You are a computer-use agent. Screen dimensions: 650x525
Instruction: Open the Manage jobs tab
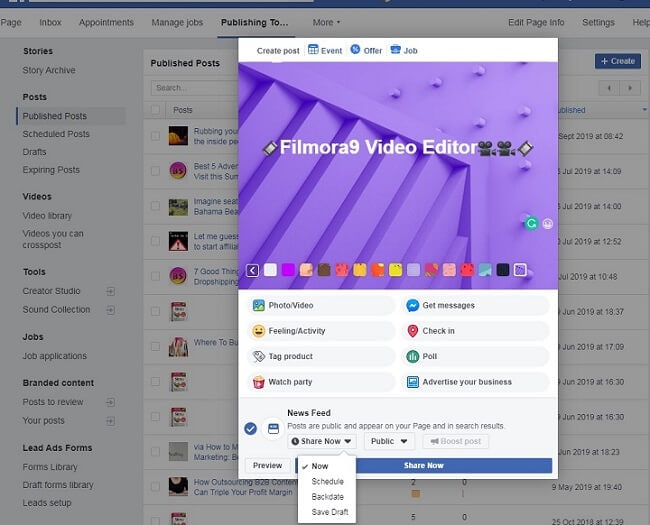[177, 22]
